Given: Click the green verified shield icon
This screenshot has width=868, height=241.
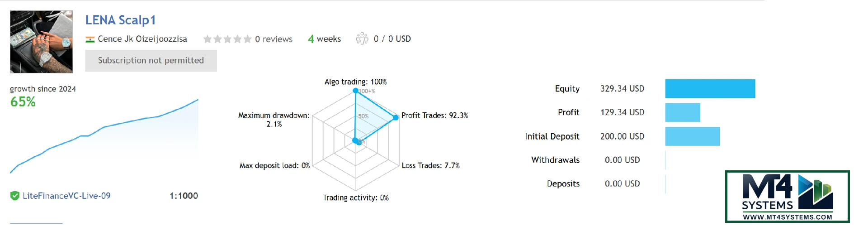Looking at the screenshot, I should (15, 196).
